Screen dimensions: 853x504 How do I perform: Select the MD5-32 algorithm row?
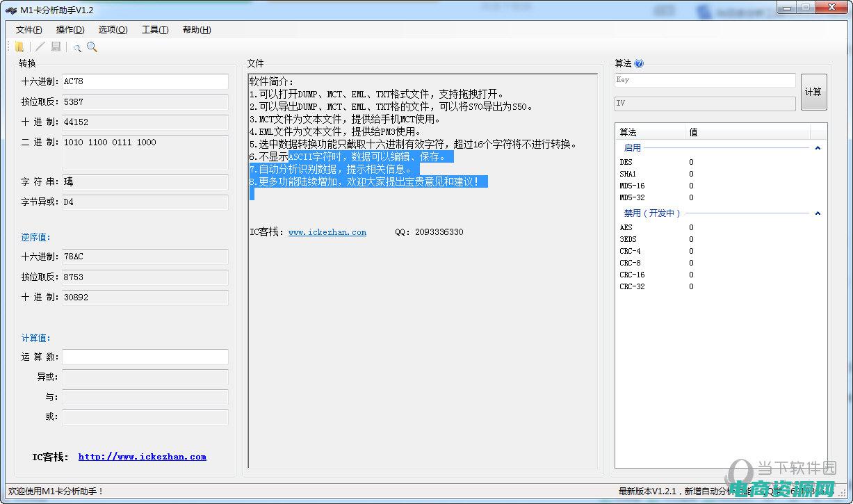pos(632,197)
